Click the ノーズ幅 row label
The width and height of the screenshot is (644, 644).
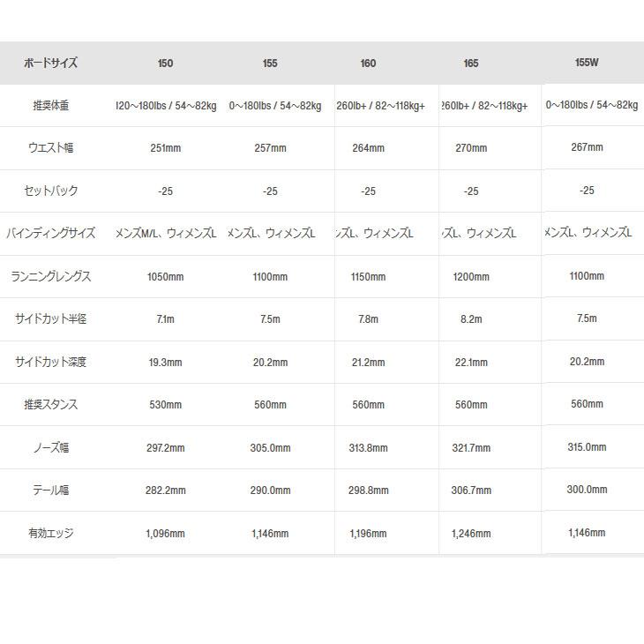(x=50, y=447)
